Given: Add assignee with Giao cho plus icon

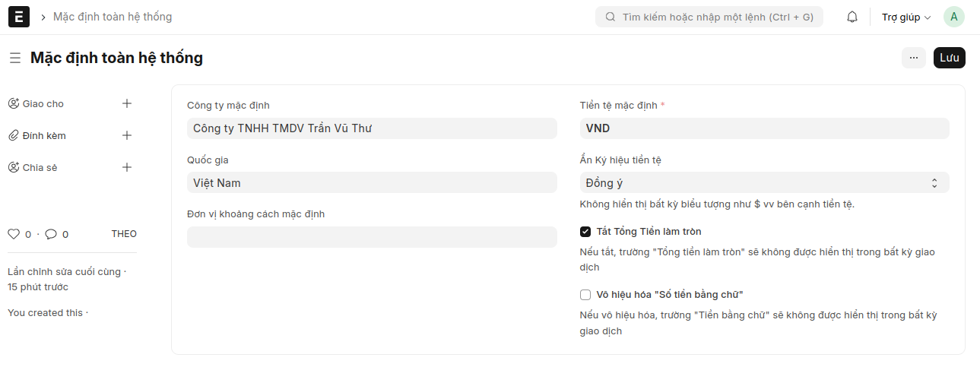Looking at the screenshot, I should pyautogui.click(x=127, y=104).
